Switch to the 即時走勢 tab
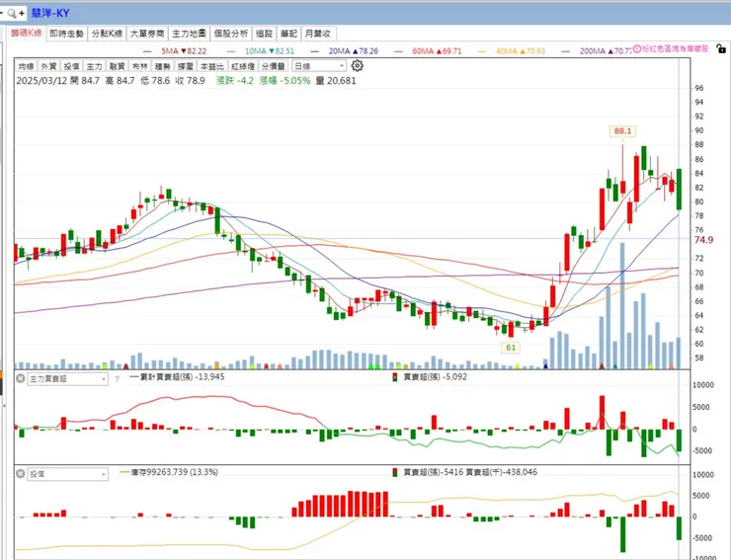The height and width of the screenshot is (560, 731). [66, 34]
